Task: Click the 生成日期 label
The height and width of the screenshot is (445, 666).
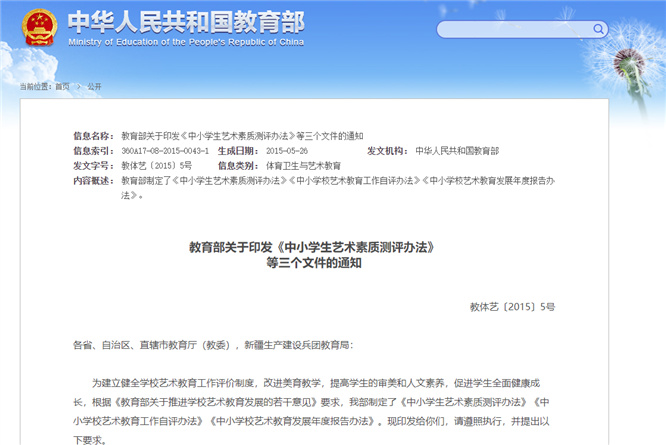Action: pos(238,151)
